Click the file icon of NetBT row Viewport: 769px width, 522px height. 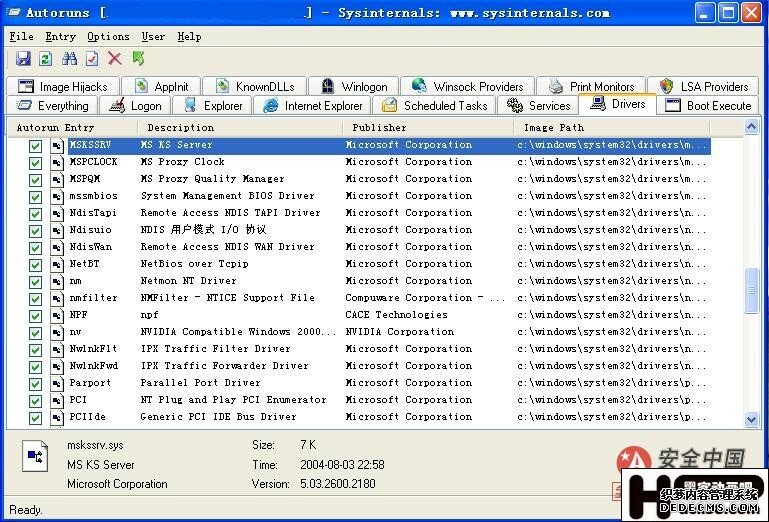(57, 264)
